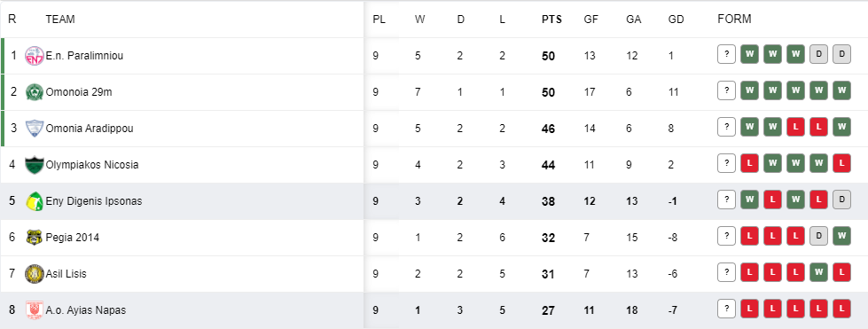The image size is (868, 329).
Task: Click the E.n. Paralimniou team crest
Action: pos(35,56)
